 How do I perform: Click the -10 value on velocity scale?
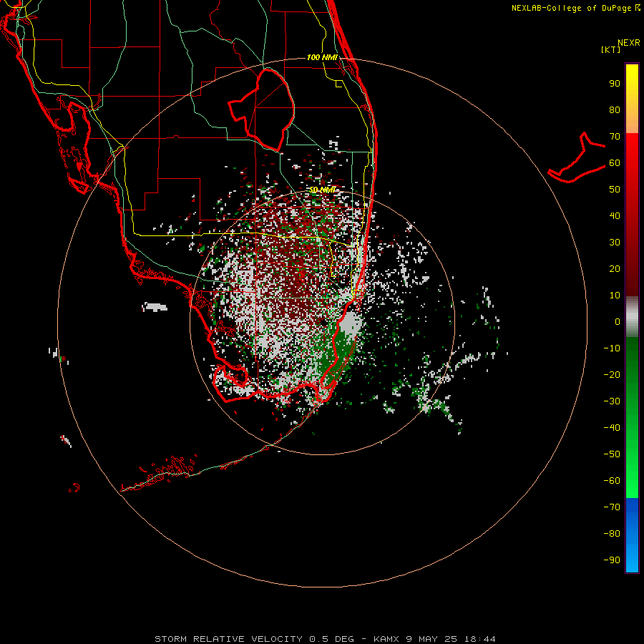click(612, 348)
